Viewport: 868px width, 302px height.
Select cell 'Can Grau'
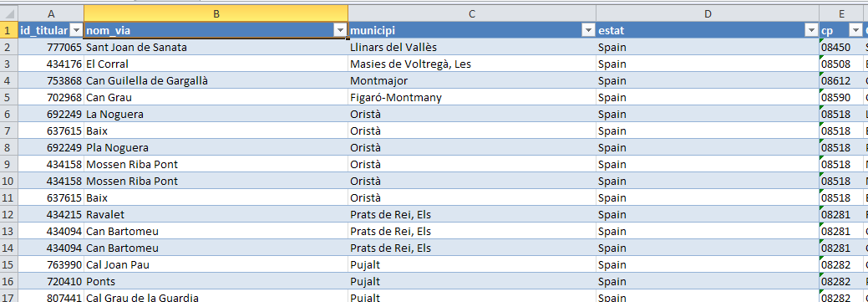(216, 98)
